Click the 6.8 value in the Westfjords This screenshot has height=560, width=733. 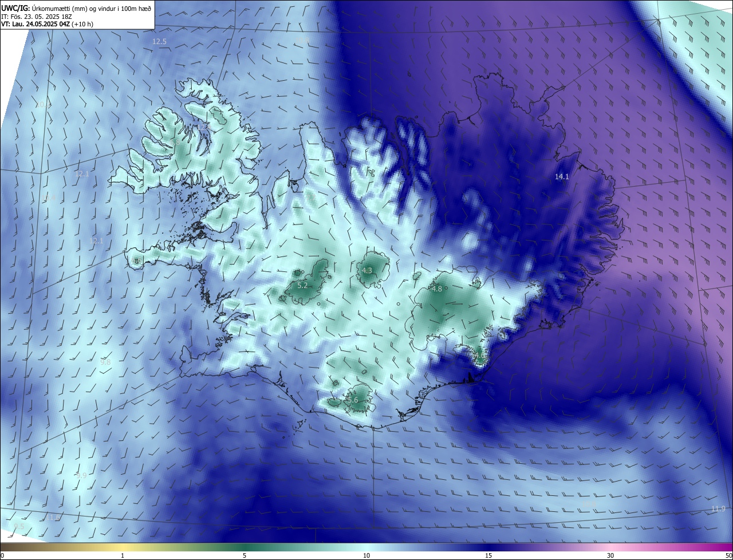175,141
